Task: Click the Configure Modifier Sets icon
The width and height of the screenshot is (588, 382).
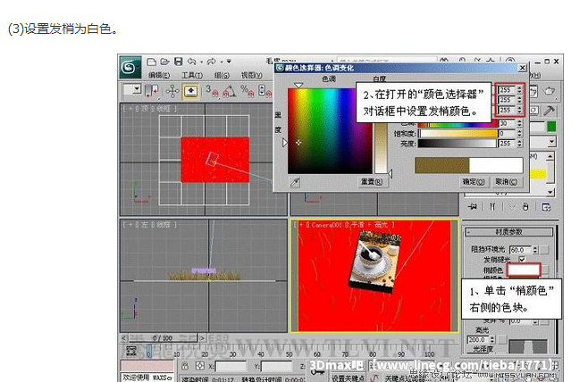Action: point(546,207)
